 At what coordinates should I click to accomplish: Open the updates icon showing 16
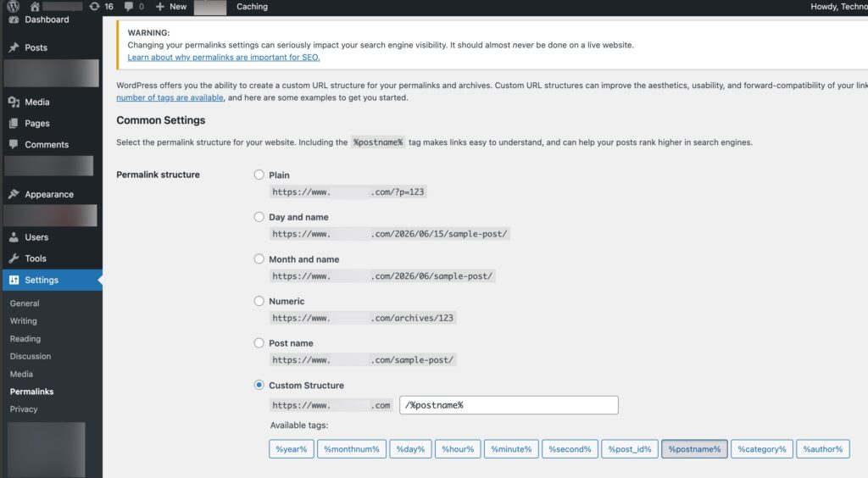tap(95, 6)
